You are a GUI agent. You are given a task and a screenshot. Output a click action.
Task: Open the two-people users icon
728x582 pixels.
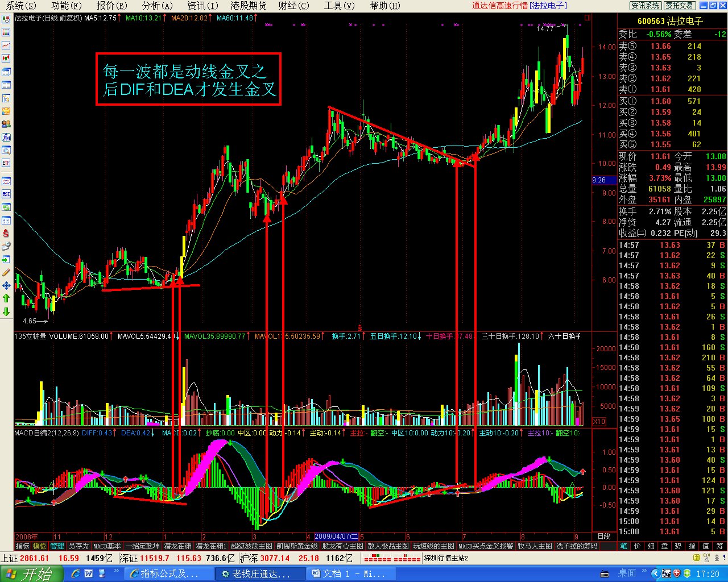pyautogui.click(x=6, y=124)
